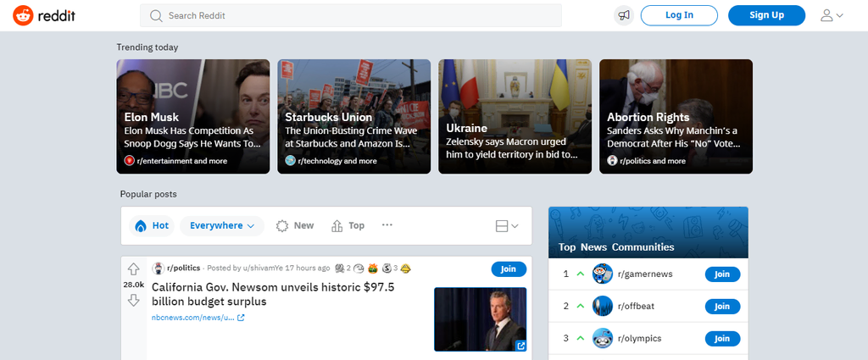This screenshot has width=868, height=360.
Task: Open r/politics link on Newsom post
Action: [x=184, y=269]
